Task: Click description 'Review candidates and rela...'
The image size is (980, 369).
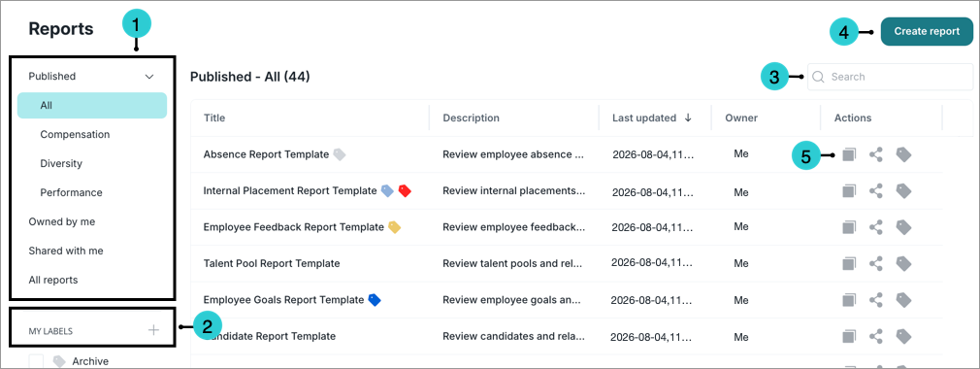Action: tap(513, 337)
